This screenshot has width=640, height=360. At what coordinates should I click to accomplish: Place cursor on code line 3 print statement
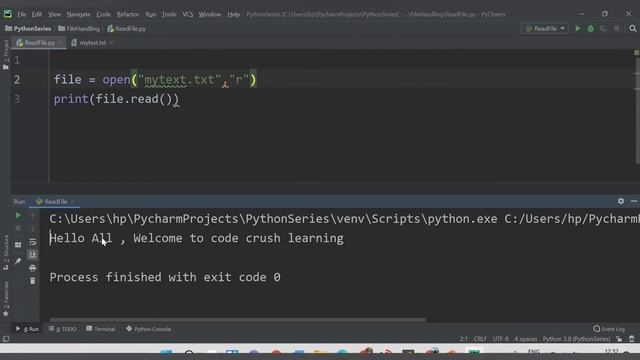(116, 99)
